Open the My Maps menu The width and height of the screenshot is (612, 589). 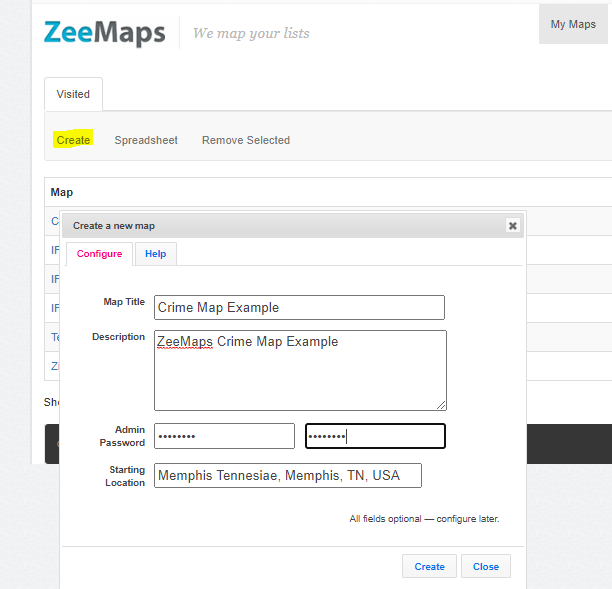click(573, 24)
